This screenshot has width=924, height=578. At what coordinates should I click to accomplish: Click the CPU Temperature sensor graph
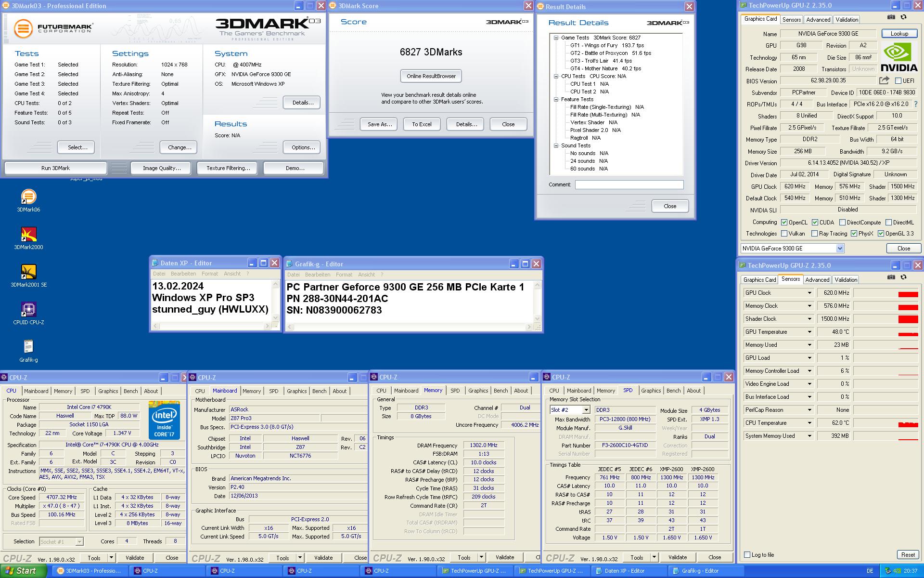[886, 423]
